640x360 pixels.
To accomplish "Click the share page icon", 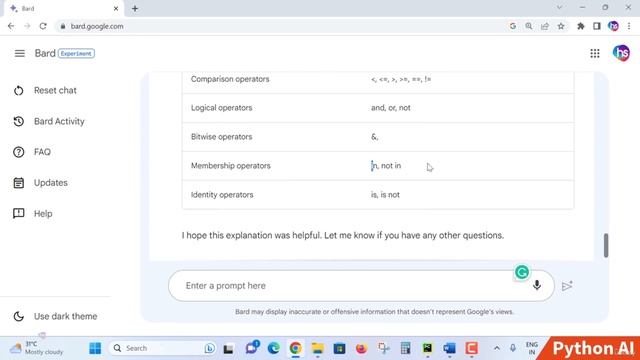I will pos(545,26).
